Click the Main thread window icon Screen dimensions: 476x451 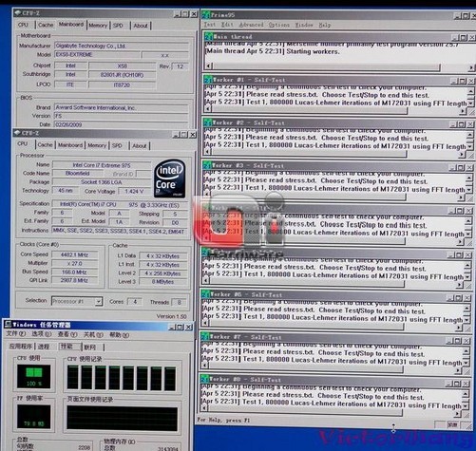209,36
